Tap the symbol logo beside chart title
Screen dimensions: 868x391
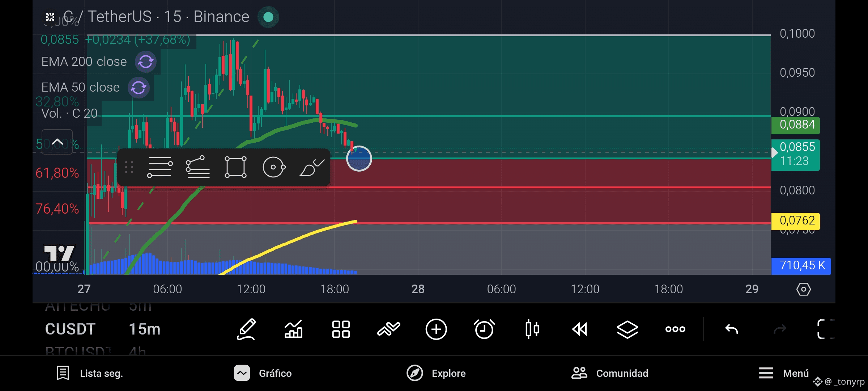click(x=50, y=17)
